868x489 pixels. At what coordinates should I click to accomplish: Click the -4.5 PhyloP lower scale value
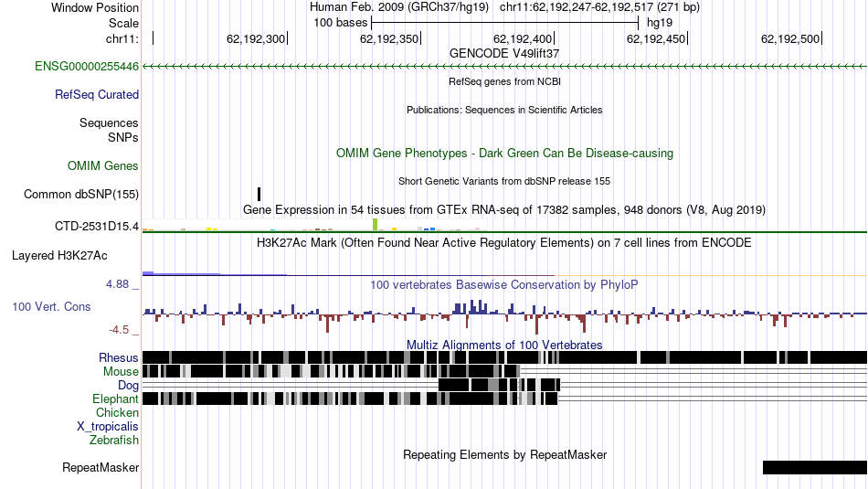pyautogui.click(x=119, y=330)
